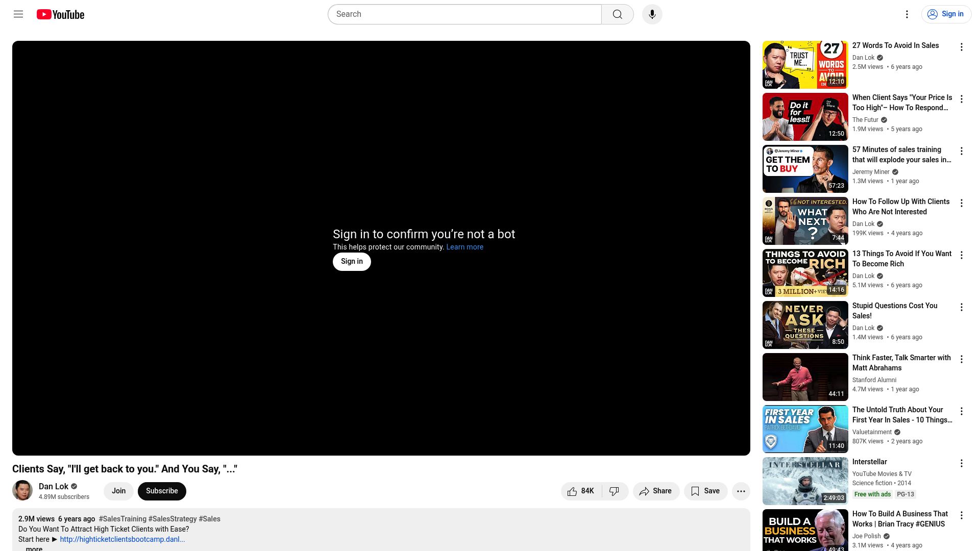Open '13 Things To Avoid If You Want' title
980x551 pixels.
point(902,259)
